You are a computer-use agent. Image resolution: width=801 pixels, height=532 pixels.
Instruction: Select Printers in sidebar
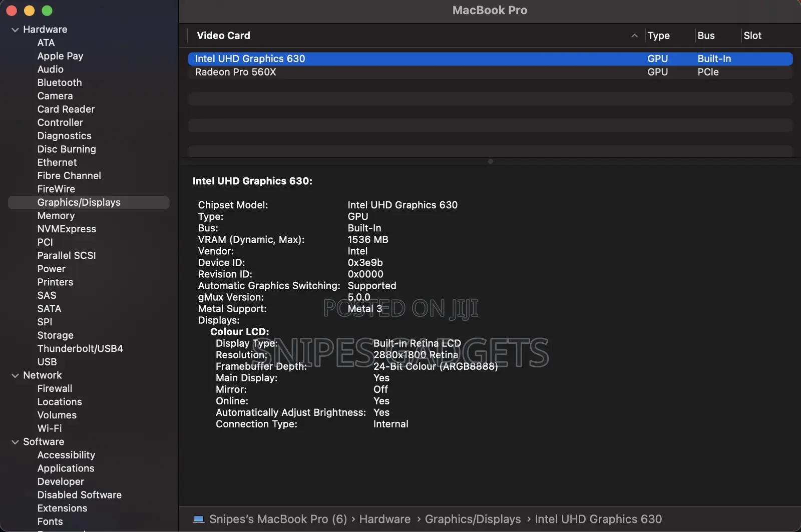click(55, 282)
